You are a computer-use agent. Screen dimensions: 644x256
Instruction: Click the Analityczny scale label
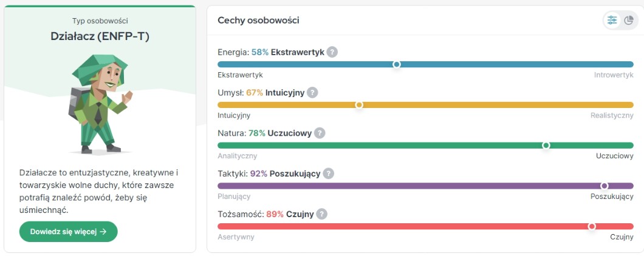point(238,156)
